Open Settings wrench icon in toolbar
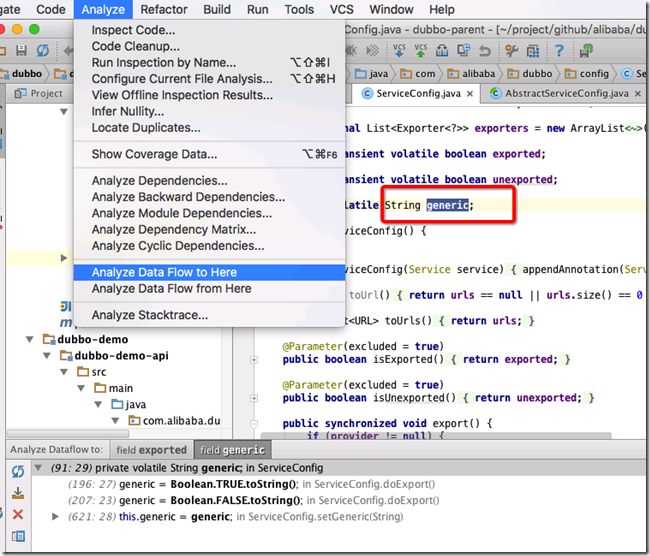The height and width of the screenshot is (556, 650). pyautogui.click(x=511, y=51)
